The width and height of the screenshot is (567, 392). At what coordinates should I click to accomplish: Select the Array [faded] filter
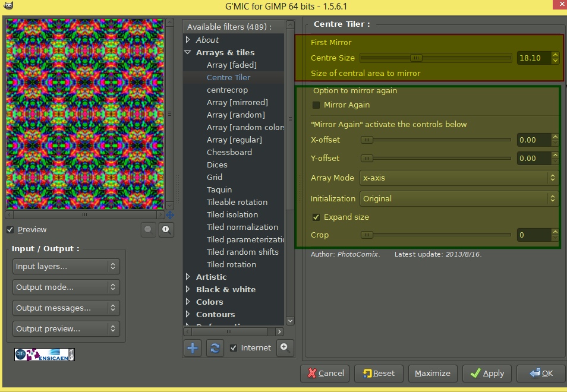point(231,65)
